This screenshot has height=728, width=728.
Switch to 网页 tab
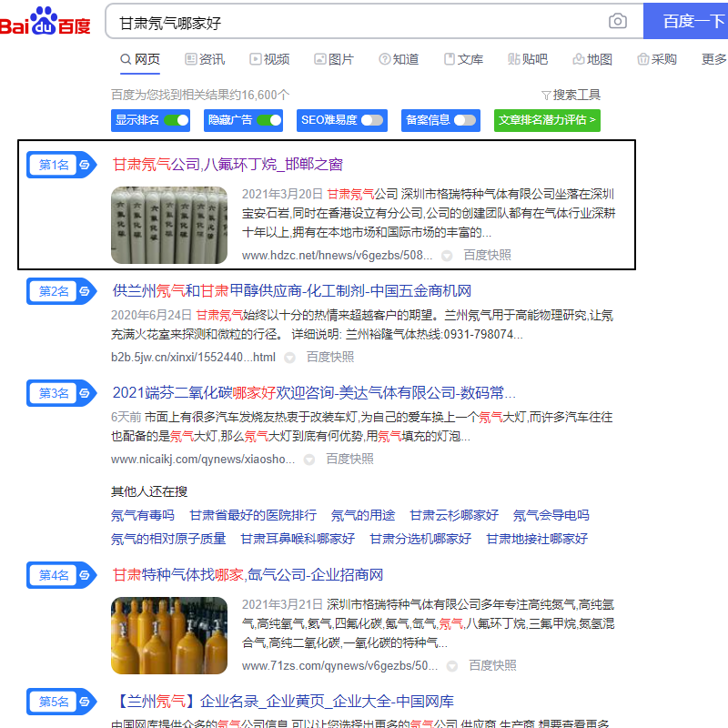[x=140, y=59]
